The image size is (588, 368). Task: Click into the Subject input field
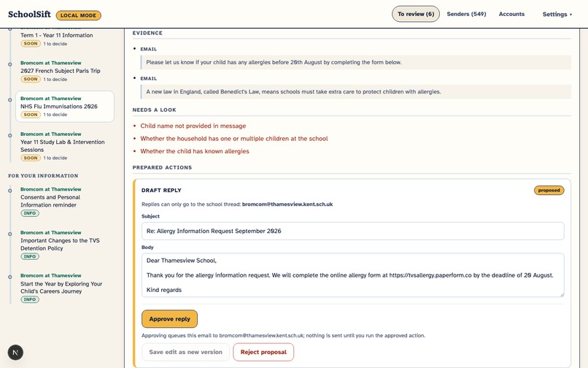tap(352, 231)
